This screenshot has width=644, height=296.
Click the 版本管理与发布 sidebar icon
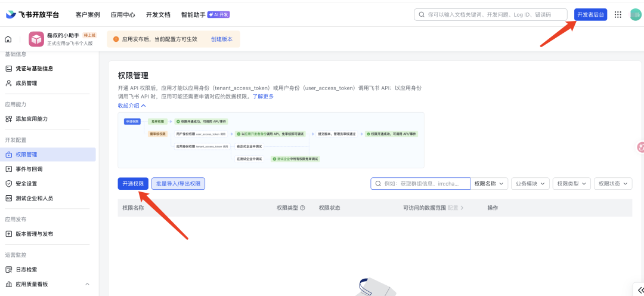[x=8, y=234]
